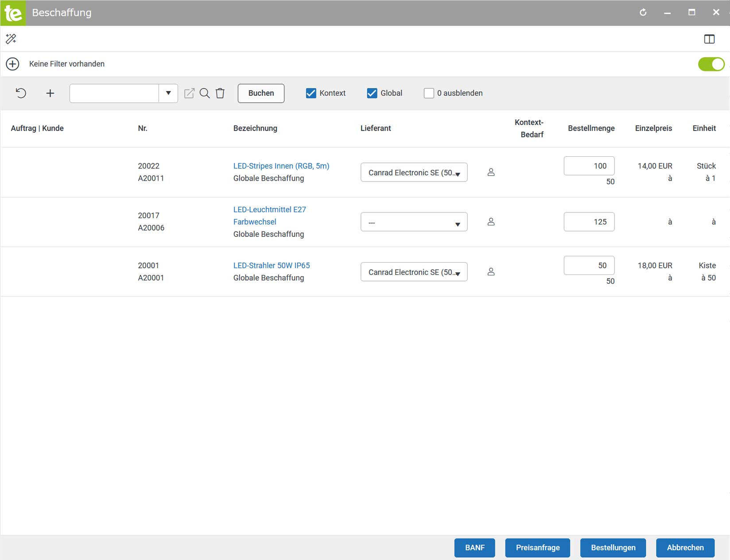Click the search magnifier icon

pyautogui.click(x=205, y=93)
